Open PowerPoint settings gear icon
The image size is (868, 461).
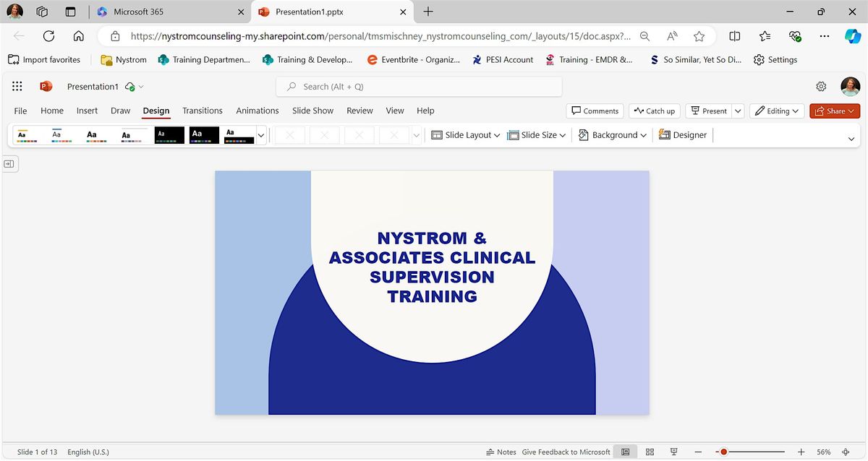pyautogui.click(x=821, y=86)
